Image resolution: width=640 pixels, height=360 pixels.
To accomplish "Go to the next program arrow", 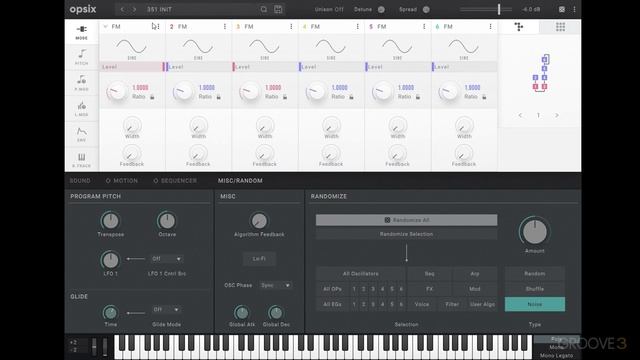I will tap(134, 9).
